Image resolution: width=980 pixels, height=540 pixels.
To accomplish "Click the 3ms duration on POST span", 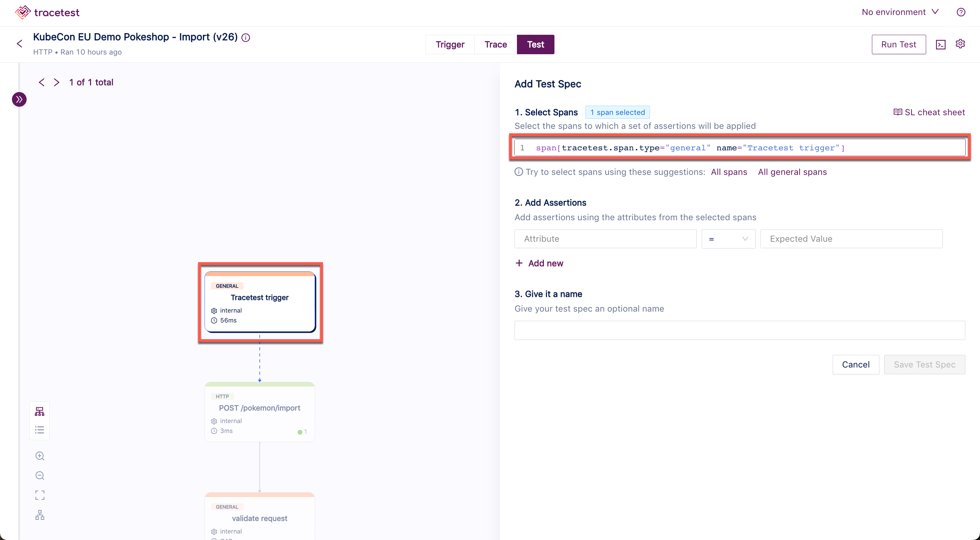I will point(226,431).
